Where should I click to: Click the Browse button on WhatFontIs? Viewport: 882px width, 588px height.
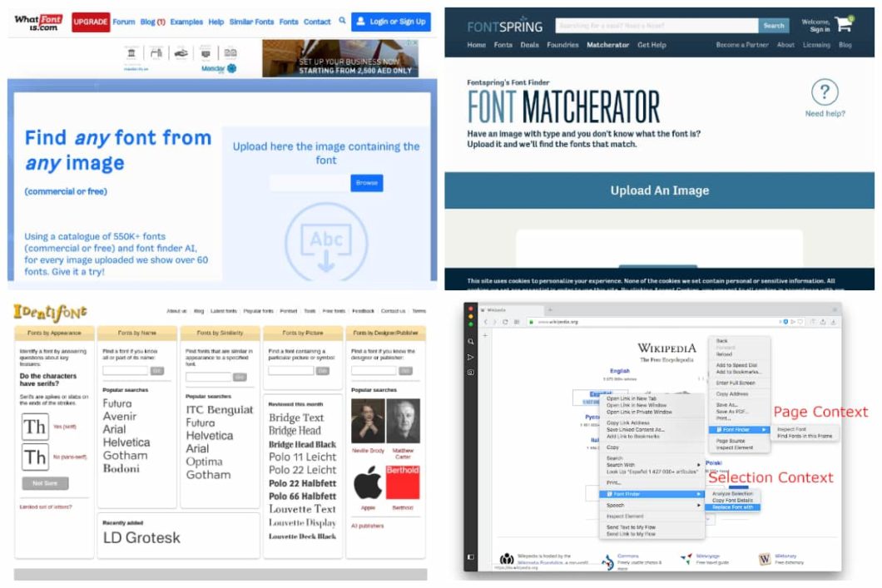(366, 183)
